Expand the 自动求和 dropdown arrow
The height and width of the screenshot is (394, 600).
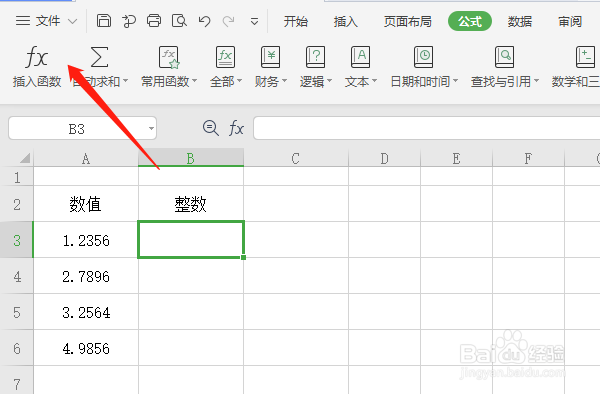pyautogui.click(x=126, y=81)
